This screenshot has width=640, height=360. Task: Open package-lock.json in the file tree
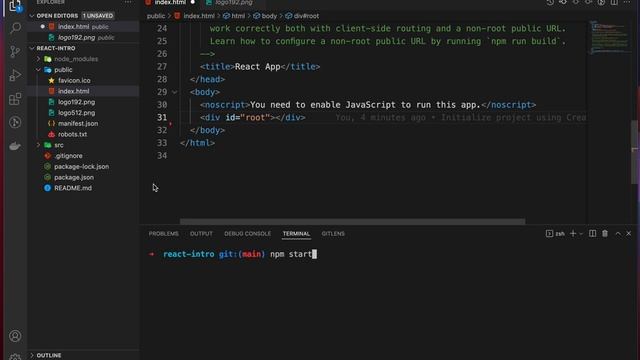coord(81,167)
